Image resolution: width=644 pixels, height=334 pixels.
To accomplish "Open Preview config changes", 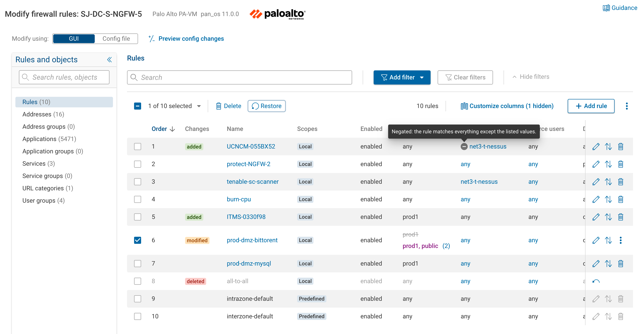I will [186, 39].
